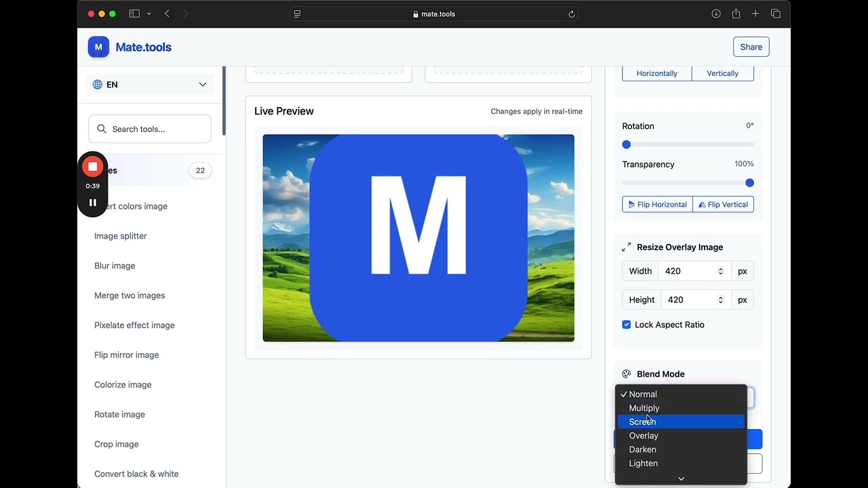Click the sidebar scrollbar

click(x=224, y=100)
